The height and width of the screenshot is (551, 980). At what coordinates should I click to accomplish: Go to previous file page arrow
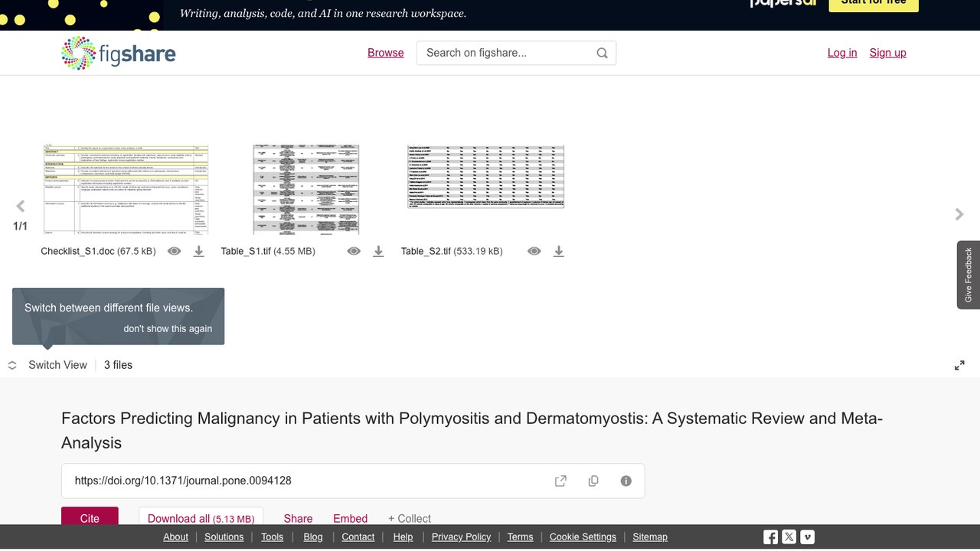(x=21, y=206)
